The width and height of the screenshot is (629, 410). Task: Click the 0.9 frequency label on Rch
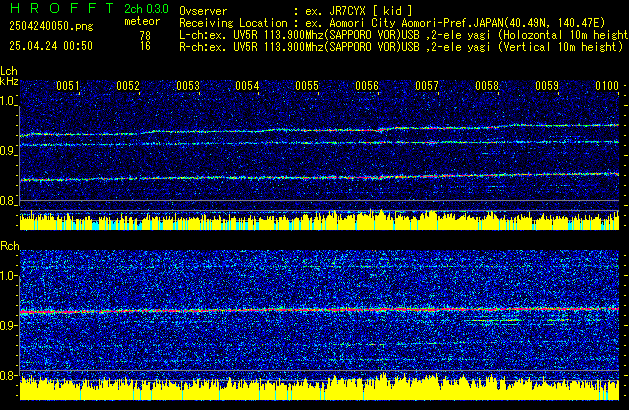[8, 325]
